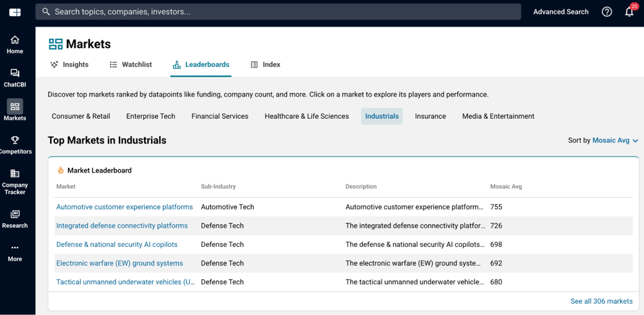Open notifications bell icon
The width and height of the screenshot is (644, 315).
(x=629, y=12)
